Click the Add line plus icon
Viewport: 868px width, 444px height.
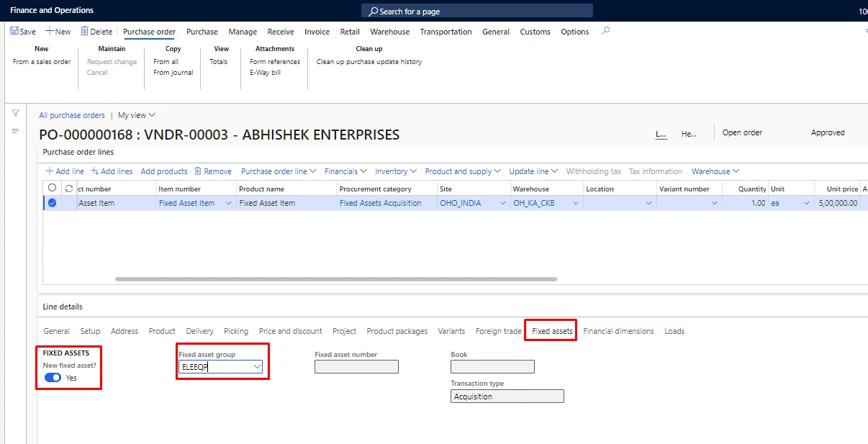[50, 171]
